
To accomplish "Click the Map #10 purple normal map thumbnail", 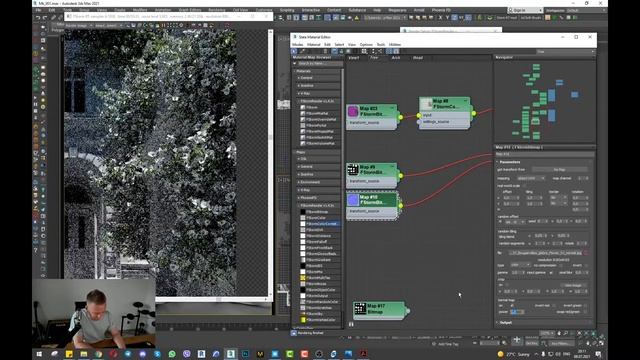I will 353,200.
